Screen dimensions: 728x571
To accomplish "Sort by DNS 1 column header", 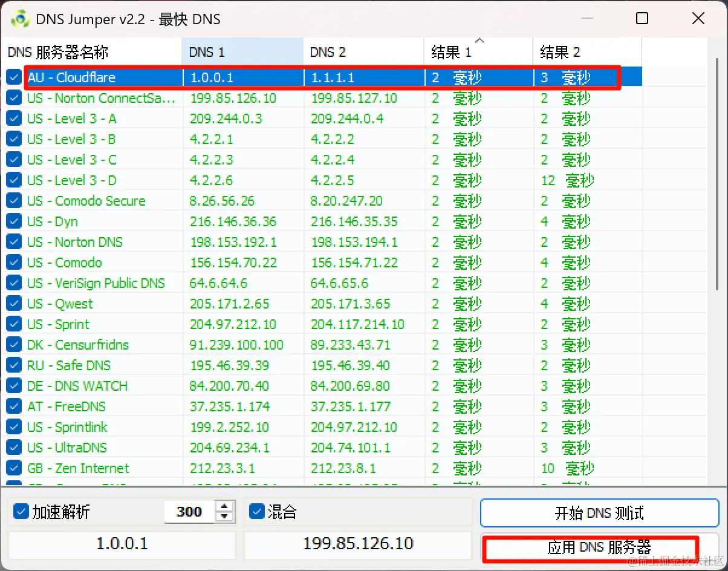I will click(x=242, y=52).
